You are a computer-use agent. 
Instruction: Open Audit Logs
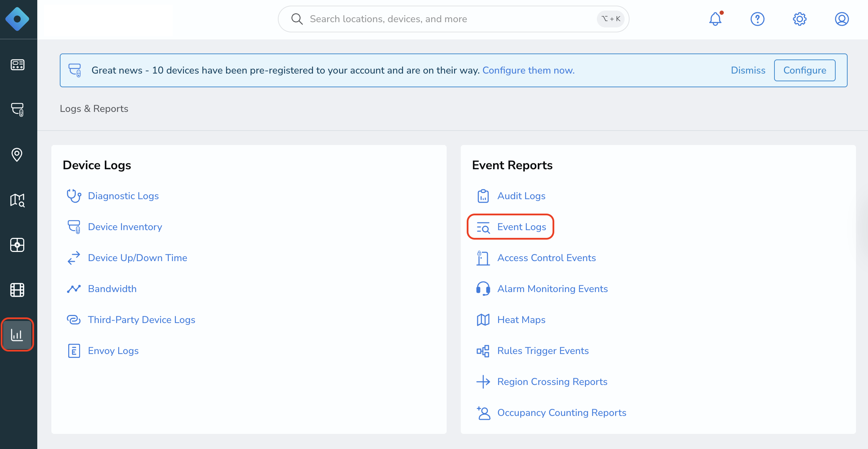tap(522, 196)
